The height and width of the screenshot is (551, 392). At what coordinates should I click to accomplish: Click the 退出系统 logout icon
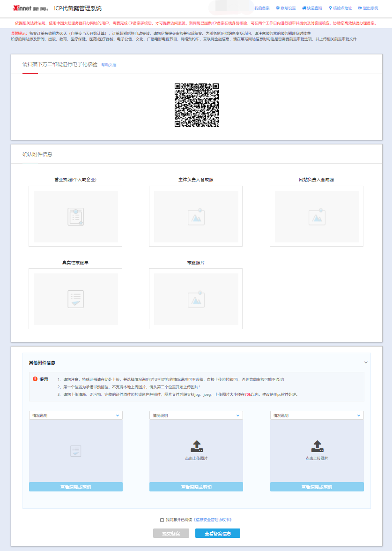360,8
